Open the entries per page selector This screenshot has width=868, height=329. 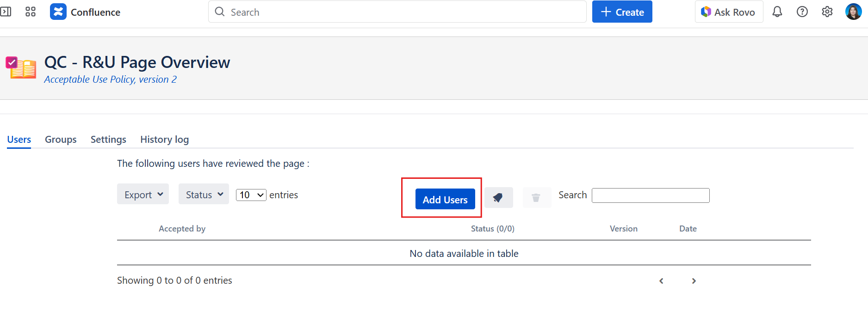[251, 195]
